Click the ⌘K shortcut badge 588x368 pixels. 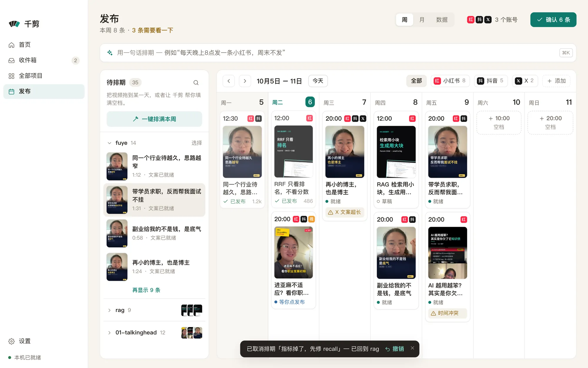point(566,53)
